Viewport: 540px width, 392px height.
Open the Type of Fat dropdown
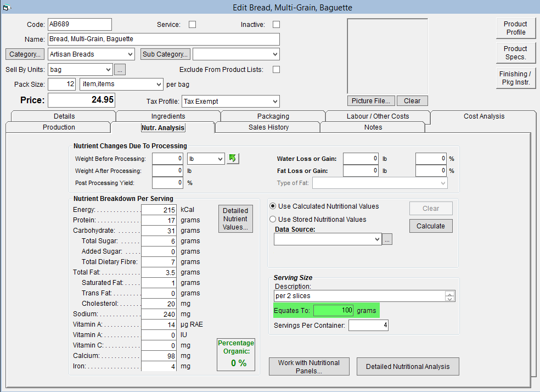point(443,183)
